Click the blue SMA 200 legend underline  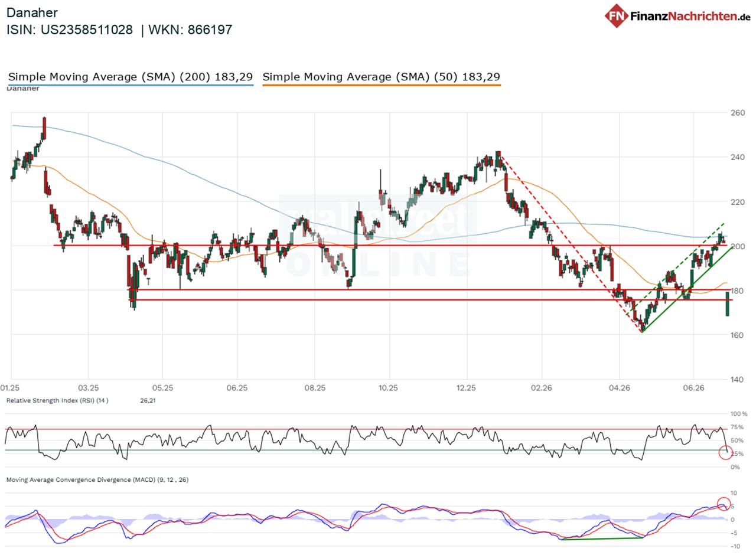[131, 86]
